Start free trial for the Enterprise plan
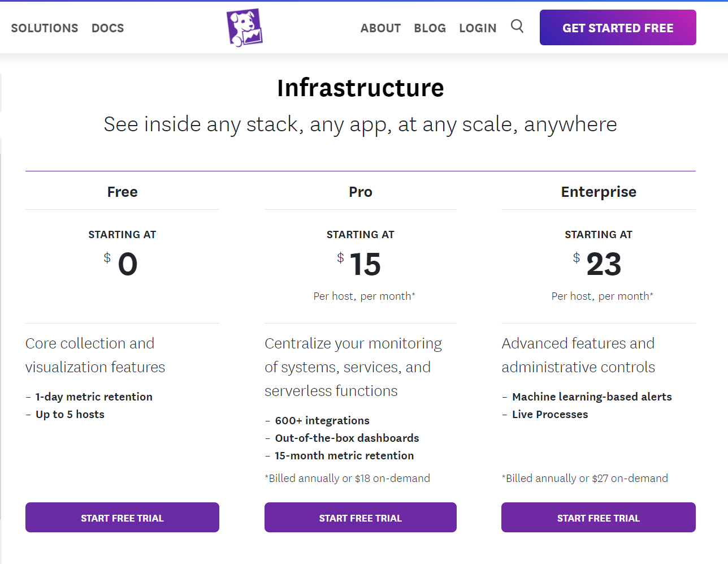The height and width of the screenshot is (564, 728). pyautogui.click(x=599, y=518)
